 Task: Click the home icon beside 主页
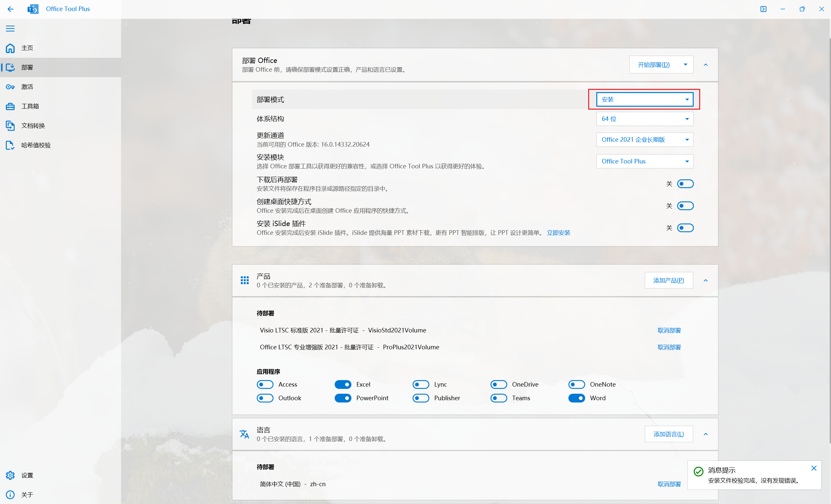(10, 48)
